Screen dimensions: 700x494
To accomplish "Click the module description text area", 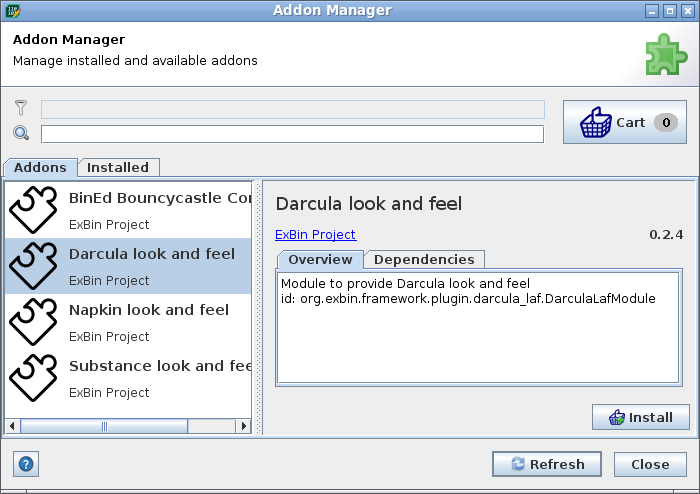I will (x=479, y=328).
